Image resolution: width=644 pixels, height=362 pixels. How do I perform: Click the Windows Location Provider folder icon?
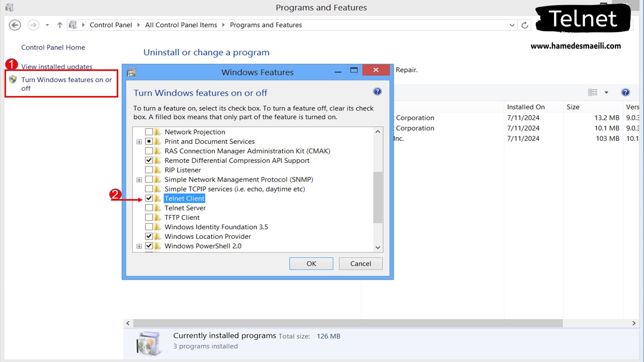tap(158, 236)
